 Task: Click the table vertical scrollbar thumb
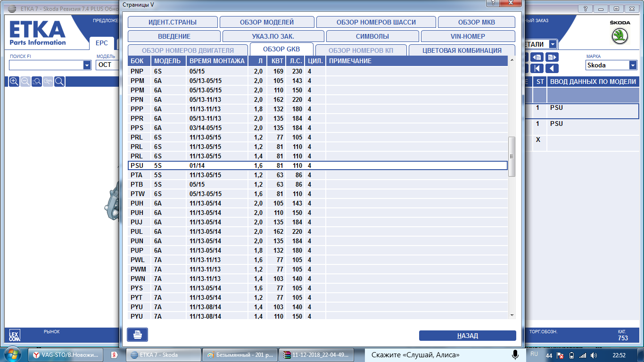pos(512,156)
